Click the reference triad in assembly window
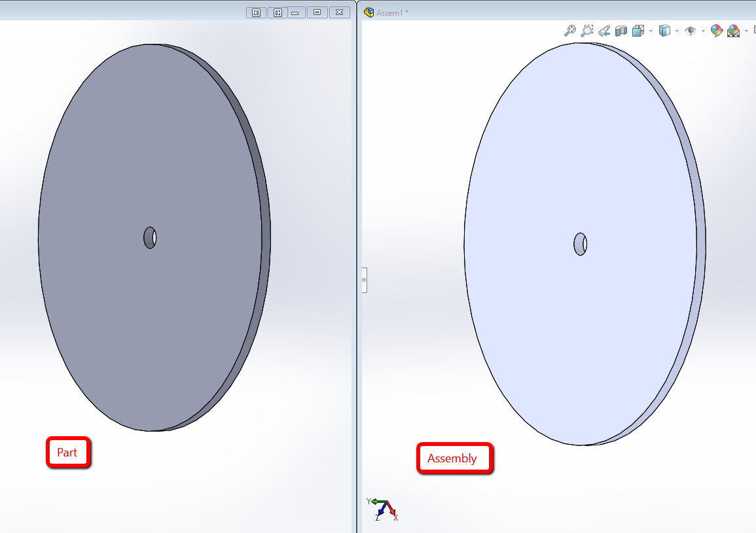 [x=382, y=509]
